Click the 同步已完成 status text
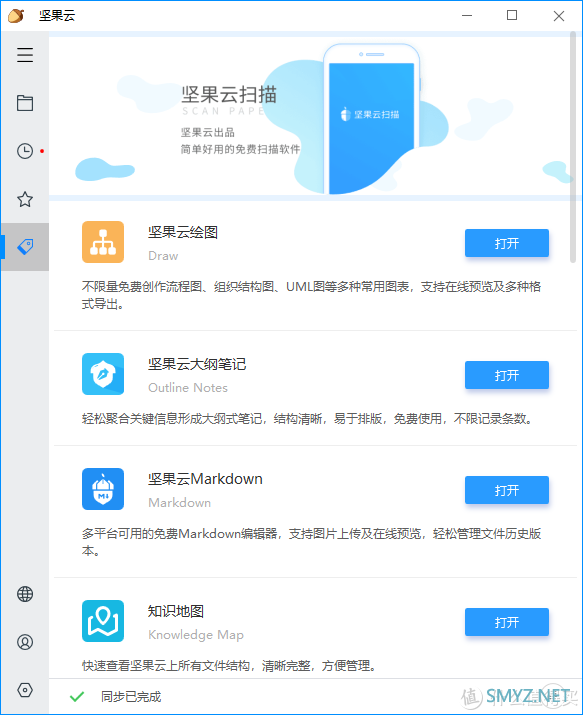 click(131, 697)
